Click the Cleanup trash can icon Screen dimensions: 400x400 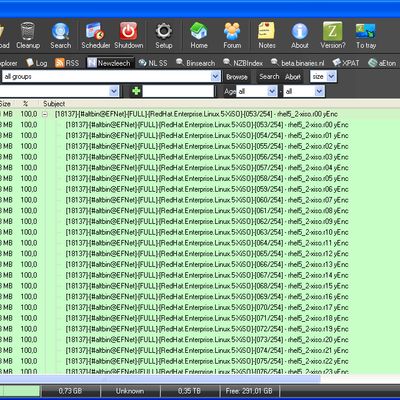pyautogui.click(x=28, y=31)
